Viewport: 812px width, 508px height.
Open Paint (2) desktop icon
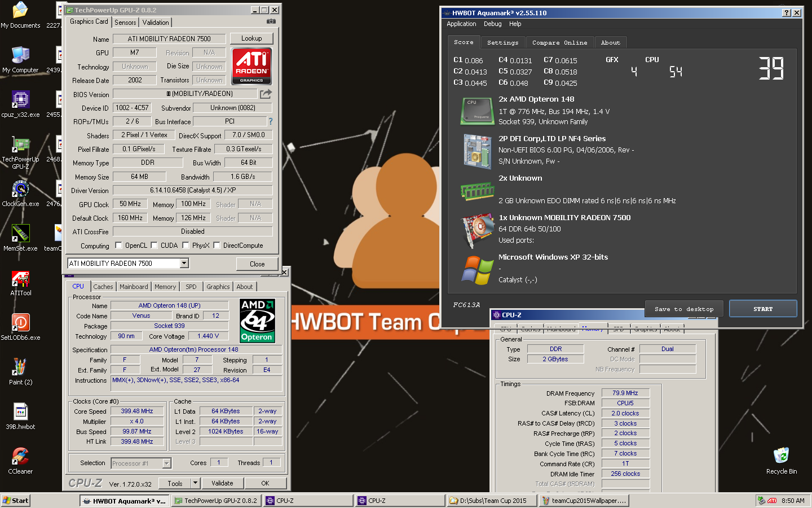click(x=20, y=372)
